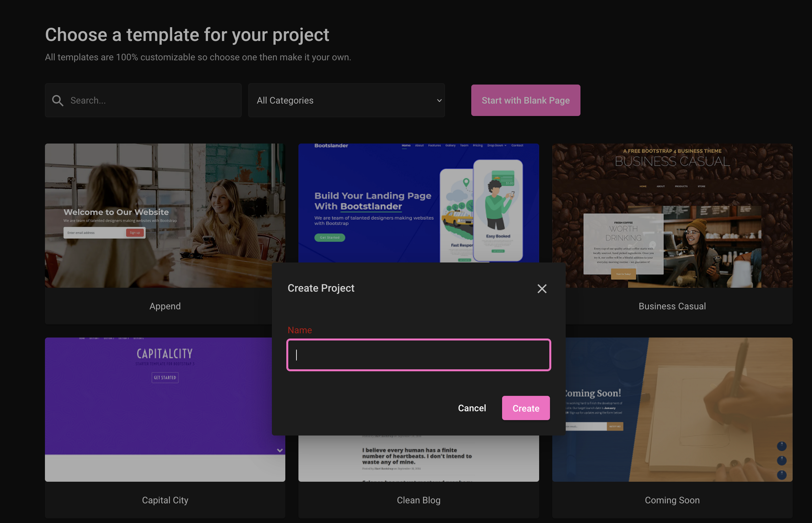Screen dimensions: 812x523
Task: Click the project Name input field
Action: pyautogui.click(x=418, y=355)
